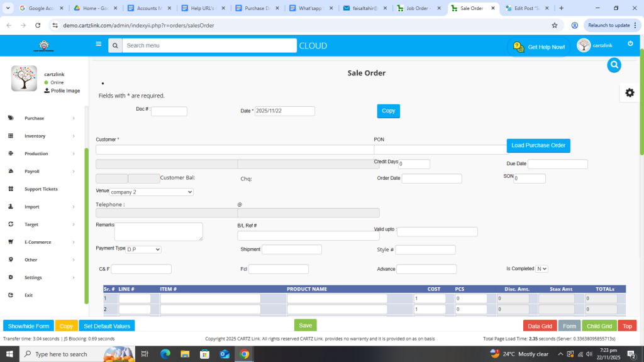This screenshot has width=644, height=362.
Task: Open the Payment Type dropdown
Action: click(x=143, y=250)
